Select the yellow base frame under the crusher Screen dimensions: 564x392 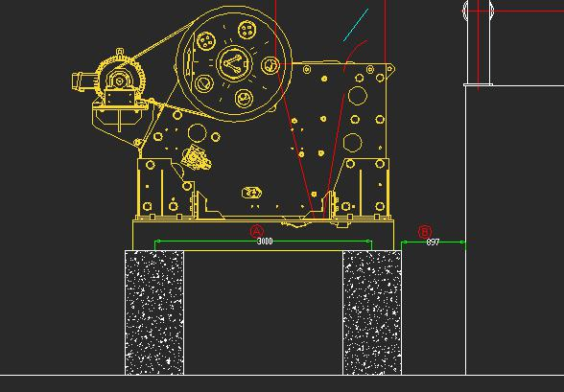pyautogui.click(x=263, y=236)
